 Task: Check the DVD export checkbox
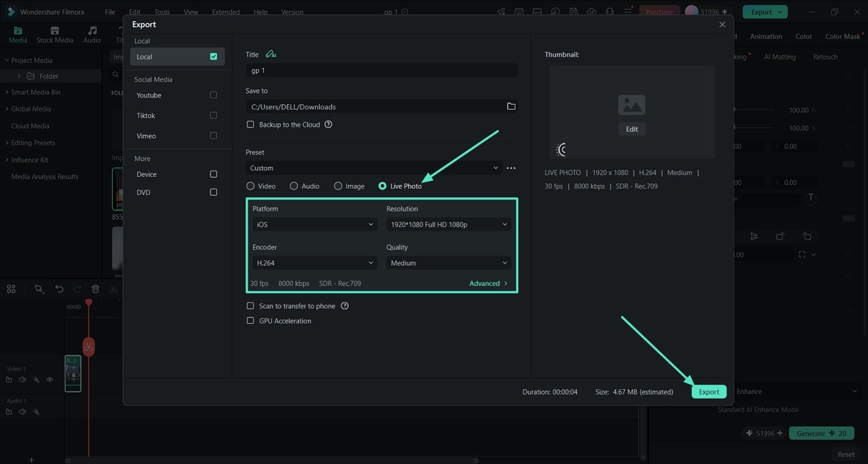point(214,192)
